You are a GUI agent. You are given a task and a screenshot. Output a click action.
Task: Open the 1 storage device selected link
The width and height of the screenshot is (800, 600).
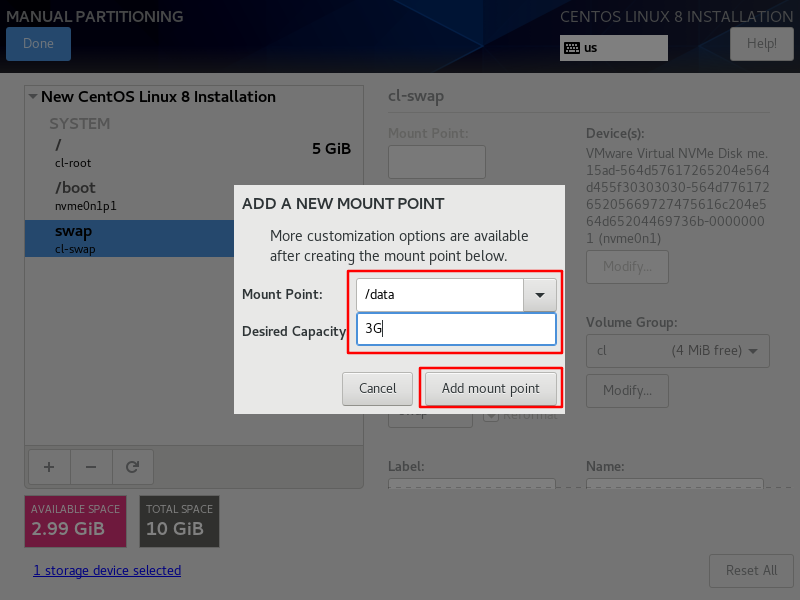(x=107, y=570)
